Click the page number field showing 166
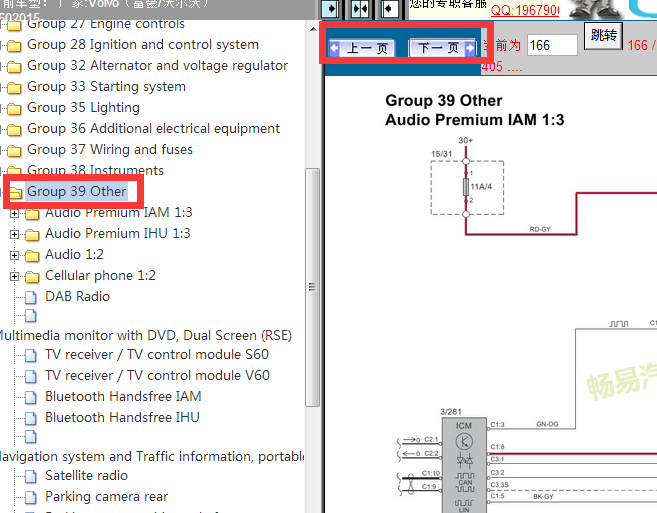 552,45
